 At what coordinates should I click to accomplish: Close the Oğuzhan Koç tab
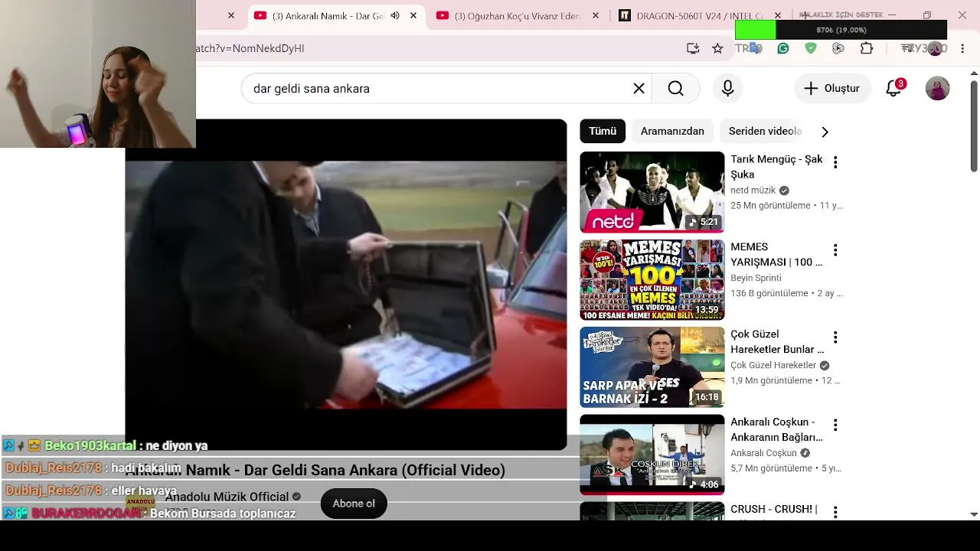[594, 15]
